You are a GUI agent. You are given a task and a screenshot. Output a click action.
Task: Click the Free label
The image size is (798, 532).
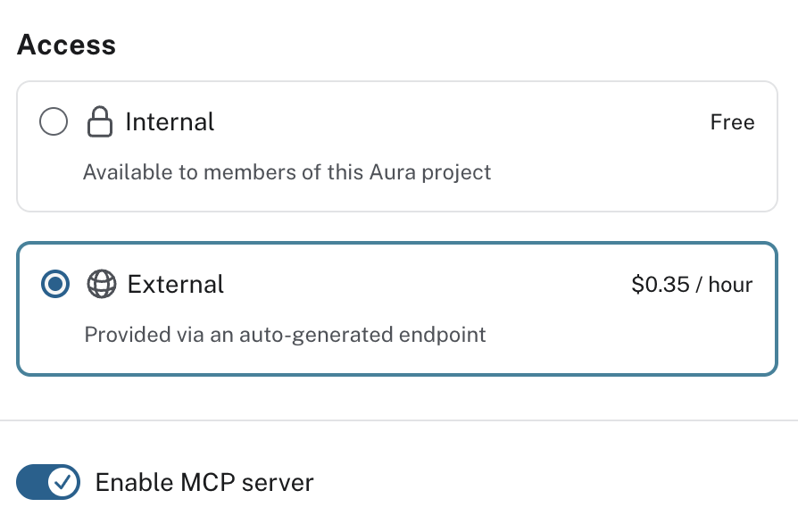tap(733, 121)
